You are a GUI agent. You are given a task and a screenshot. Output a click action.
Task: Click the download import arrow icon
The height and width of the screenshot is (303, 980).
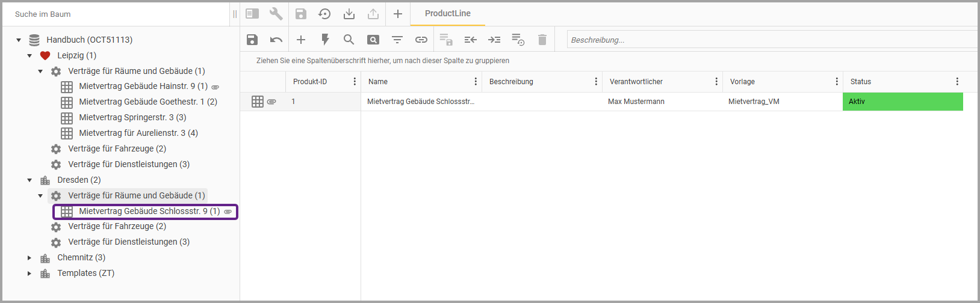click(349, 14)
